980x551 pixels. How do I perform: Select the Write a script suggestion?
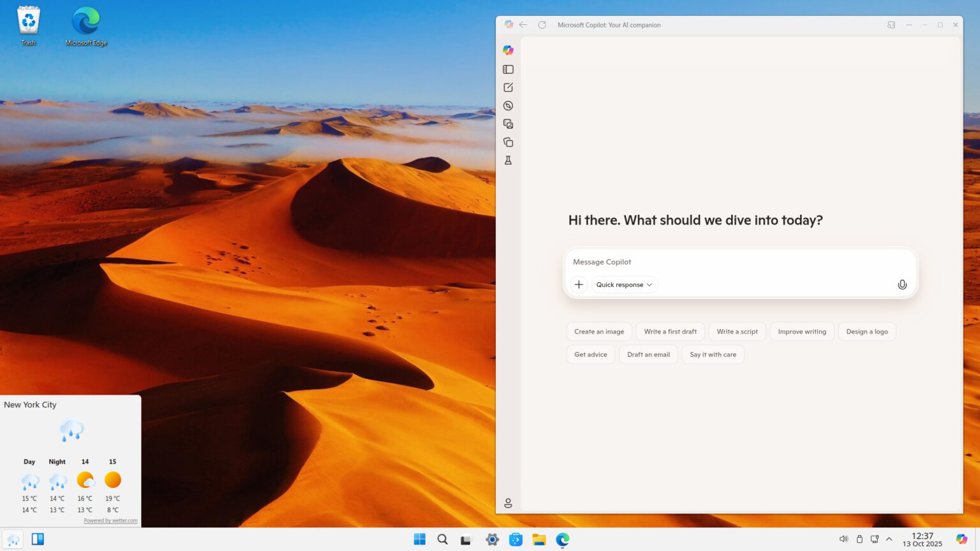pyautogui.click(x=737, y=331)
